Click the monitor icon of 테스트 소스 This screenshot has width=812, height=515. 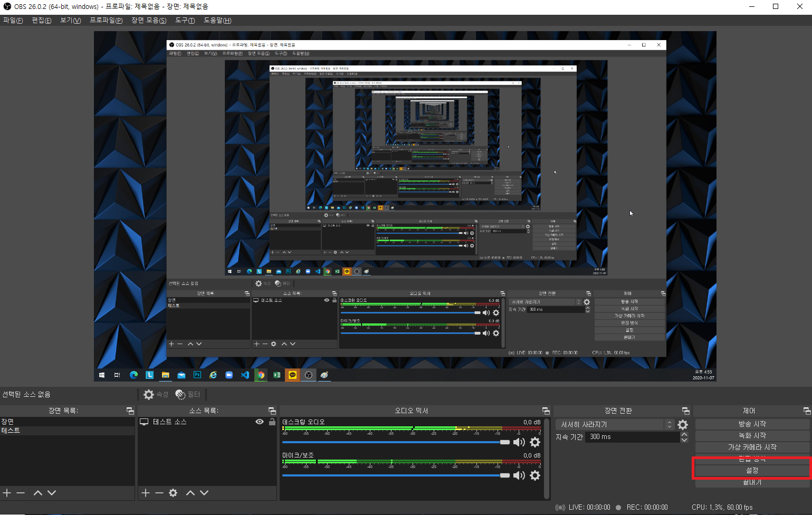pos(144,422)
